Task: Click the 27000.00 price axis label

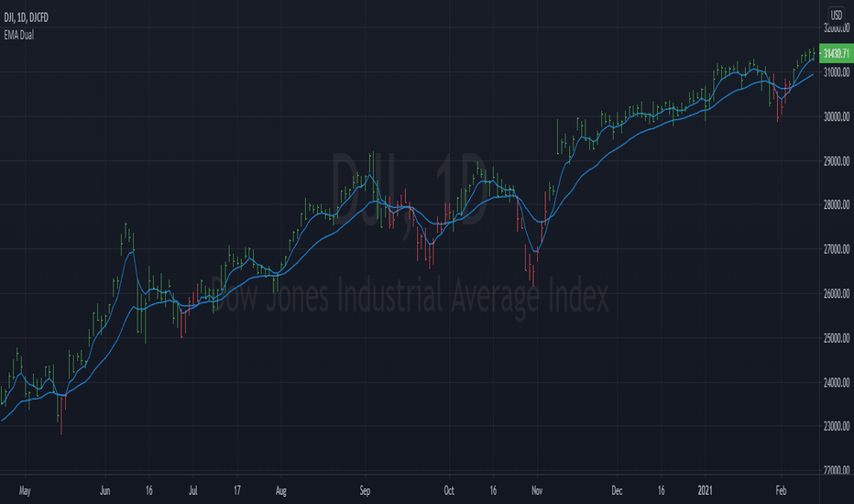Action: pos(837,249)
